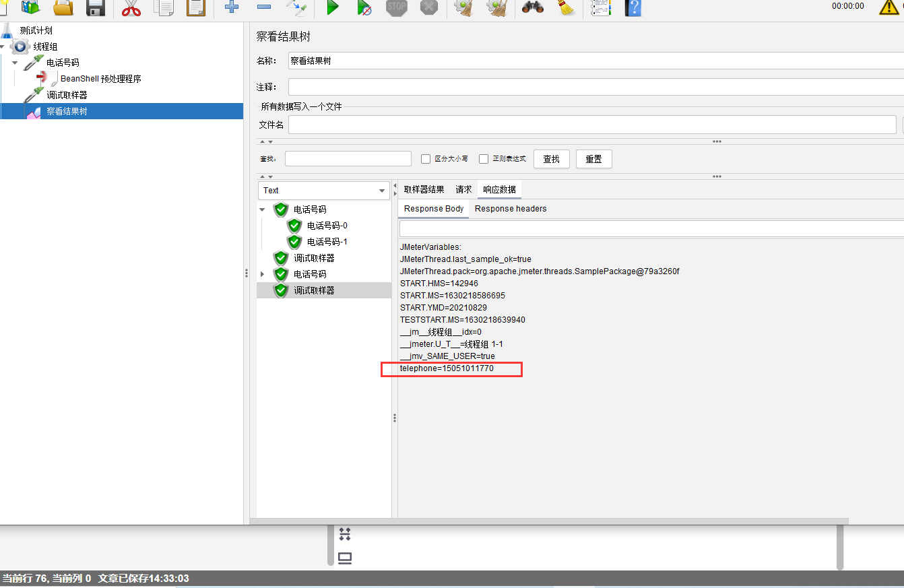Select 线程组 node in test plan tree

click(x=46, y=46)
